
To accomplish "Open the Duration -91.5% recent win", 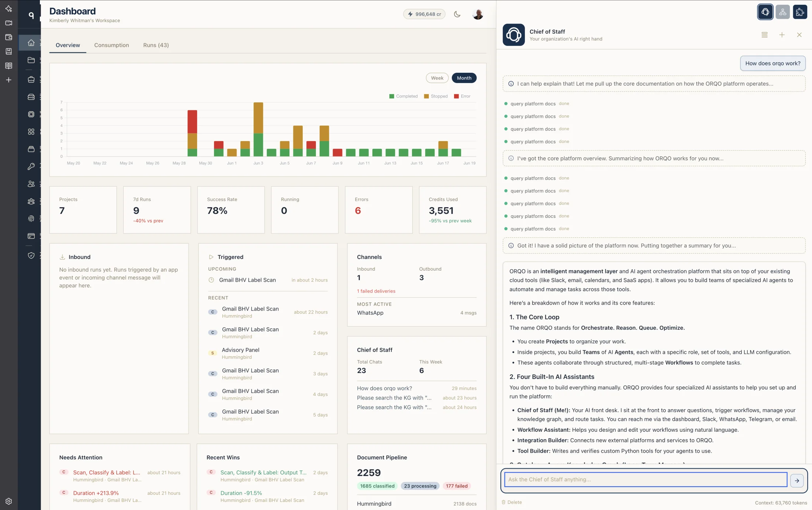I will point(267,496).
